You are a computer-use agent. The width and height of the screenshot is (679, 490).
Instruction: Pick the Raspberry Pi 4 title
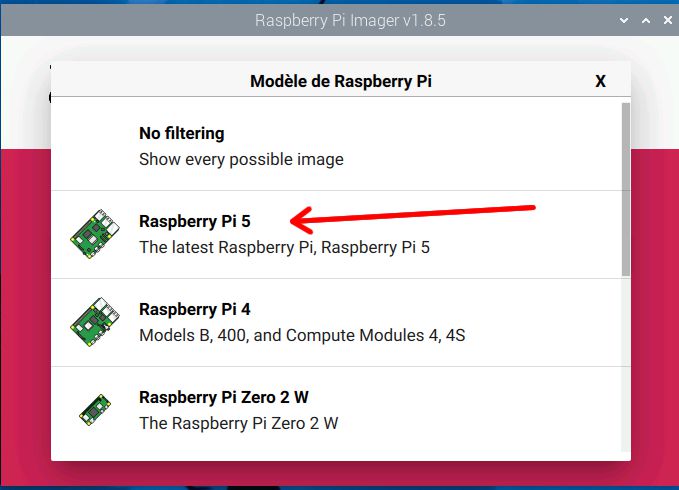pyautogui.click(x=195, y=309)
